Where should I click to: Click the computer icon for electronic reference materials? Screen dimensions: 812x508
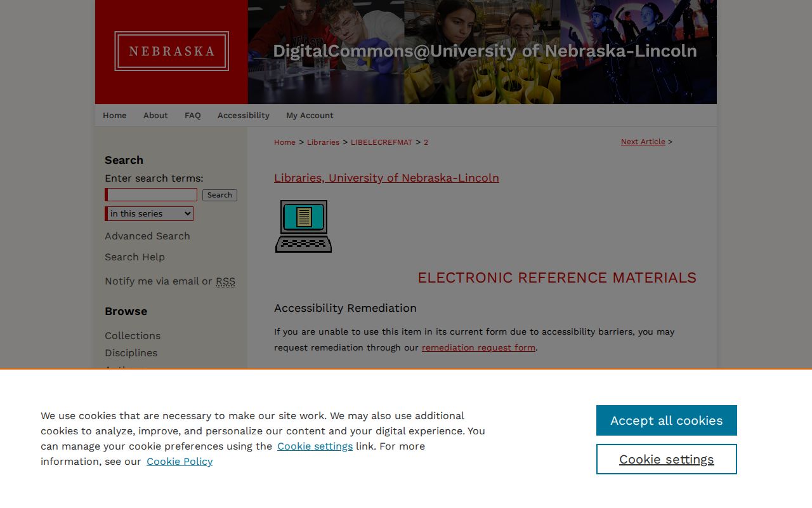303,226
